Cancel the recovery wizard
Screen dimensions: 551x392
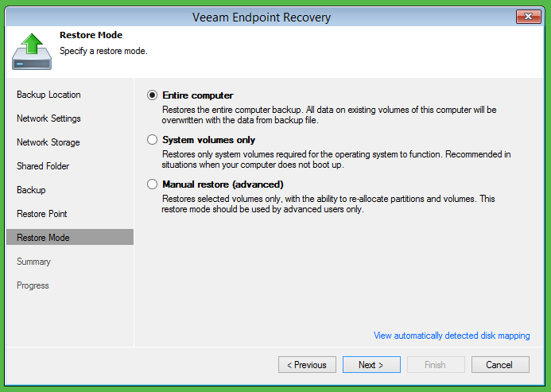coord(500,365)
